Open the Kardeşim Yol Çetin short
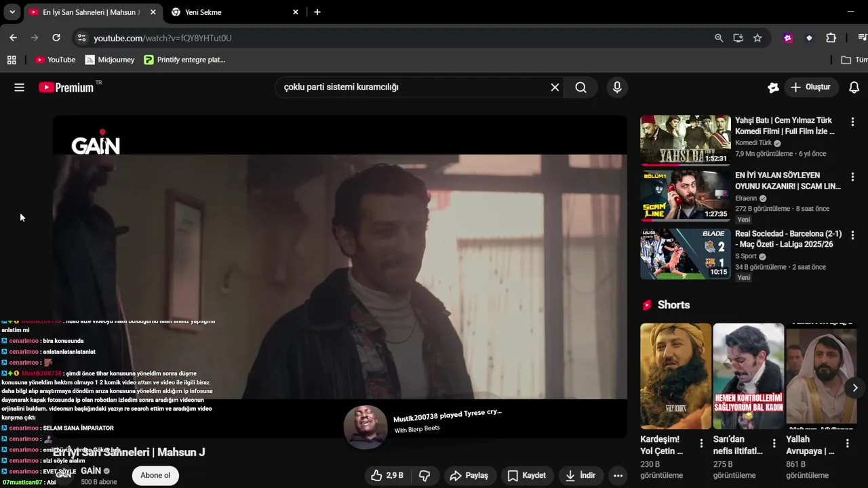868x488 pixels. pyautogui.click(x=676, y=376)
